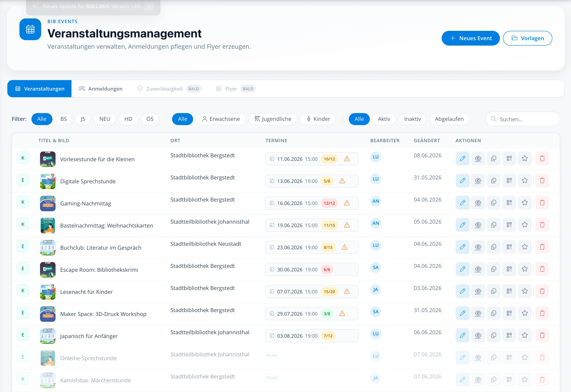Open the Vorlagen templates
The image size is (571, 392).
coord(527,38)
